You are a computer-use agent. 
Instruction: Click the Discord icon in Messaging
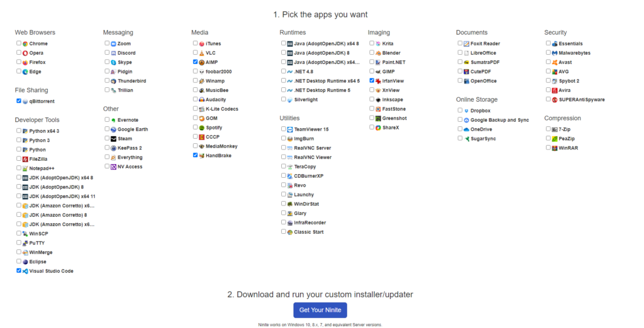(x=113, y=53)
